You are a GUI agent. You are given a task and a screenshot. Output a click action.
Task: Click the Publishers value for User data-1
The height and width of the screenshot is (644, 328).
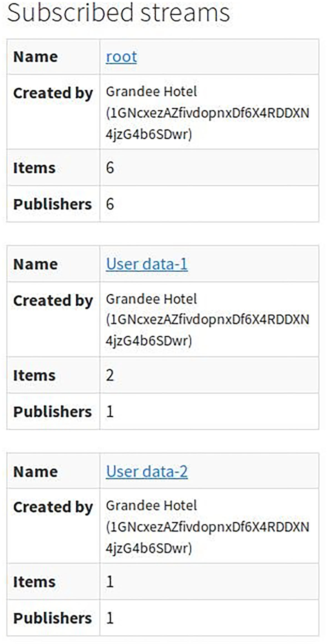(x=110, y=411)
